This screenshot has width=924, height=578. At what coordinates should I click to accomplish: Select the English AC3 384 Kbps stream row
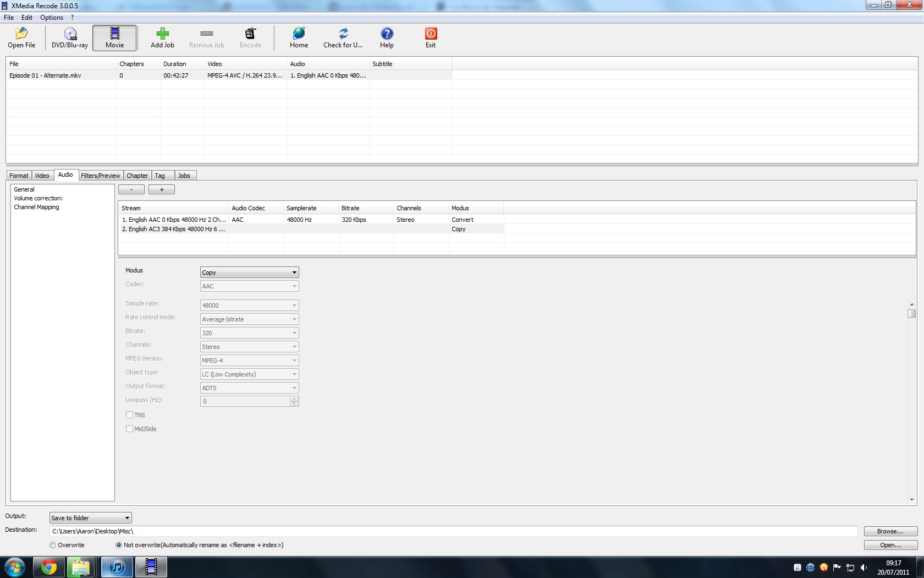pyautogui.click(x=311, y=229)
